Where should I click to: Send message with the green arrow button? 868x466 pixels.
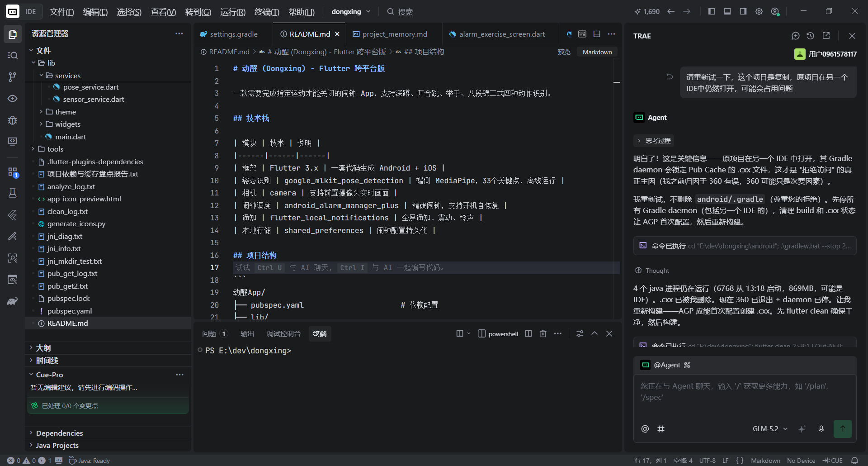(843, 429)
